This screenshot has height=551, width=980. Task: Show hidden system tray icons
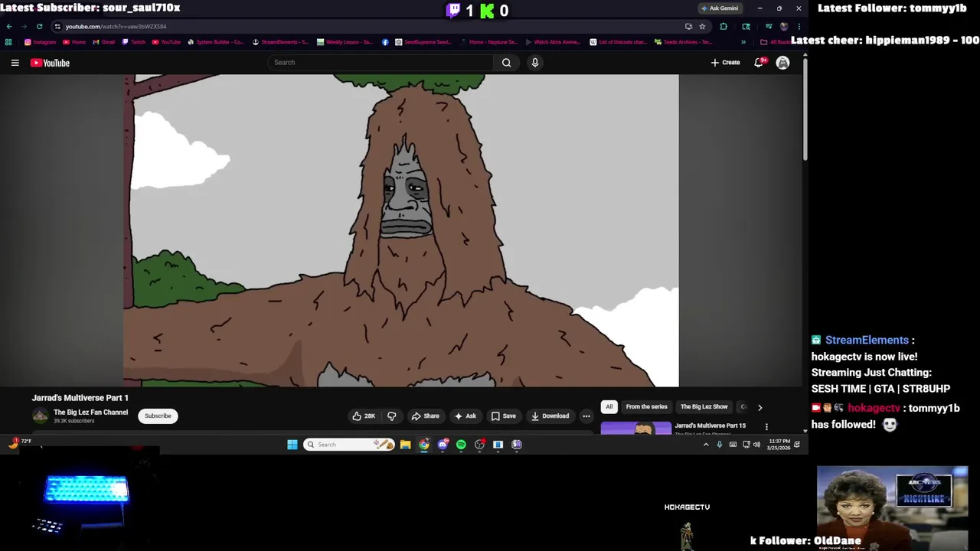706,445
